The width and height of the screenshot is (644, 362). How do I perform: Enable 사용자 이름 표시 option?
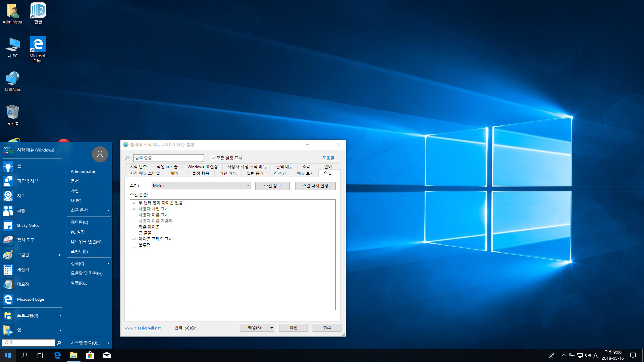coord(134,215)
